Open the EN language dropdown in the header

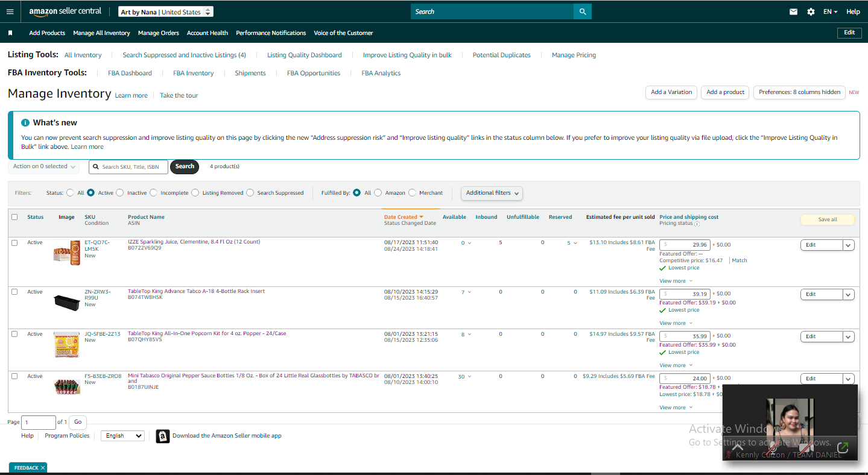[x=831, y=11]
